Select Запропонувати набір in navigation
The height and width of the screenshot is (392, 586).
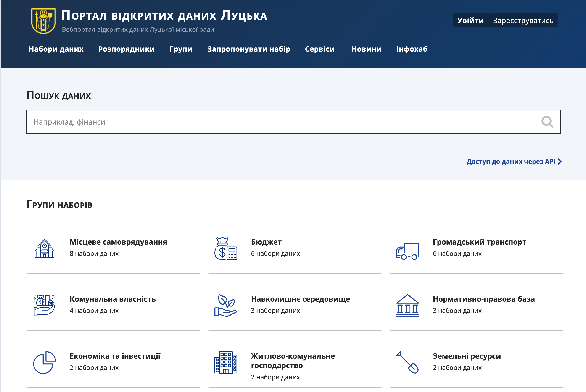pos(249,49)
